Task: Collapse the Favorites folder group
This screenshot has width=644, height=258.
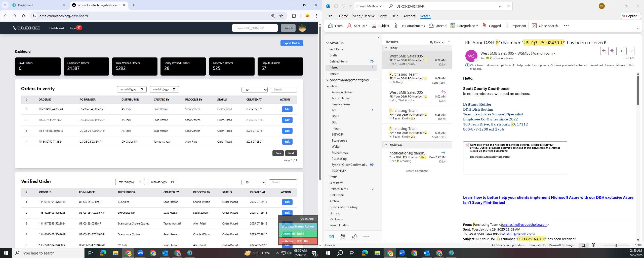Action: point(328,43)
